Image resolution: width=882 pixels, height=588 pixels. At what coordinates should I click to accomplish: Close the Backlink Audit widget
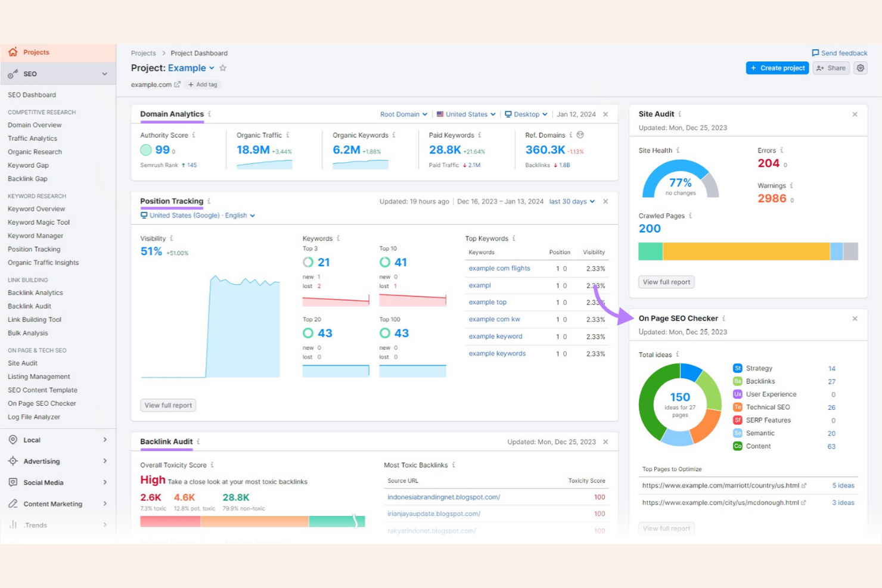pos(605,442)
